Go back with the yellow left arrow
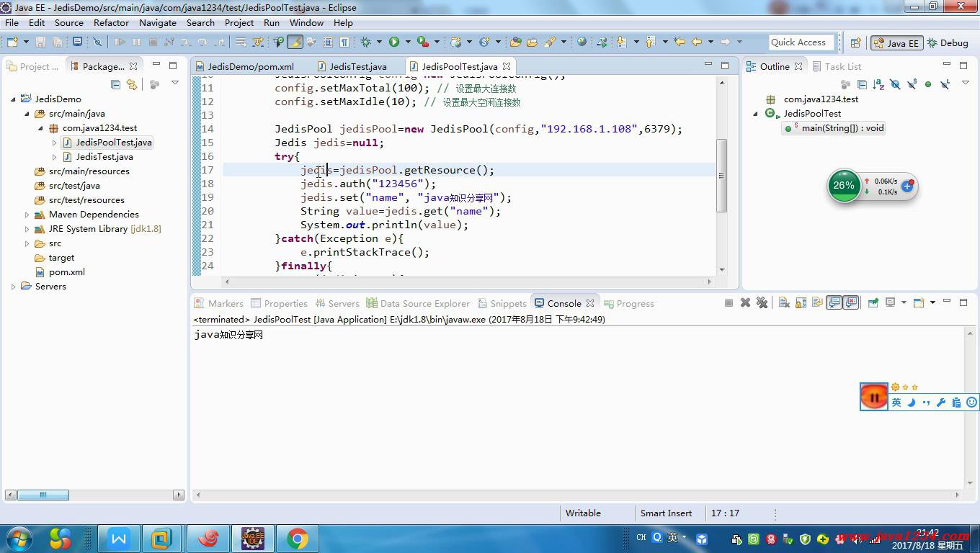This screenshot has width=980, height=553. click(x=697, y=42)
